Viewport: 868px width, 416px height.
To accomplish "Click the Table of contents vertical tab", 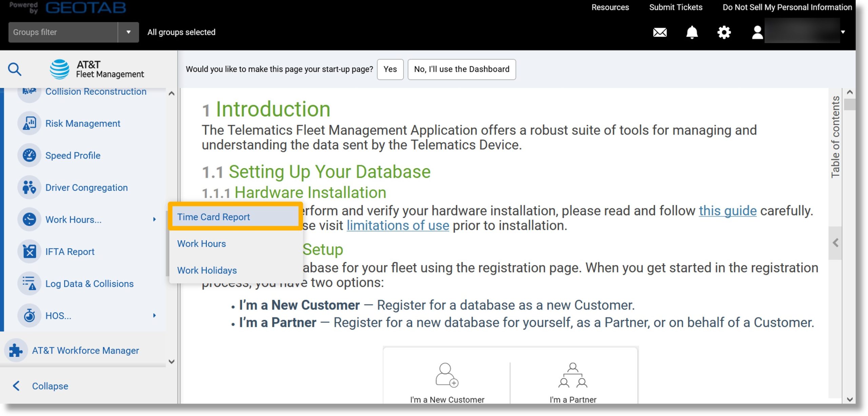I will [x=835, y=137].
